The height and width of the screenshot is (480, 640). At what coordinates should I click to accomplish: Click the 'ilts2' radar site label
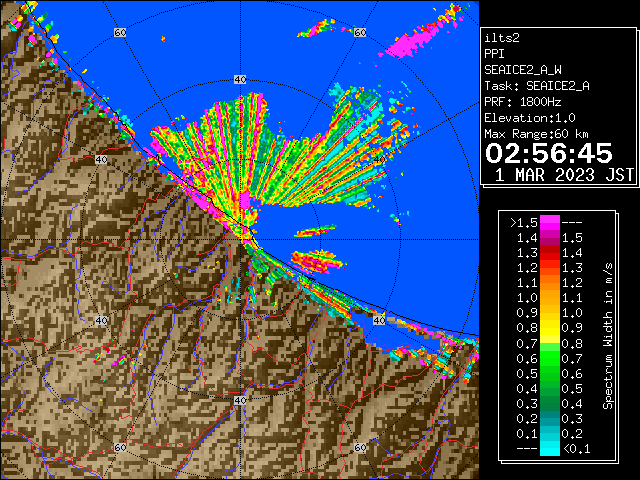[x=502, y=38]
